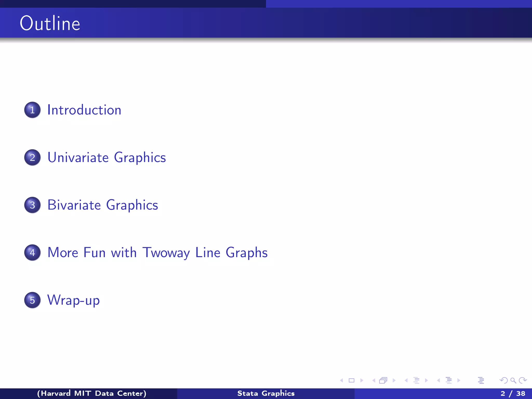
Task: Open the Introduction section link
Action: 84,110
